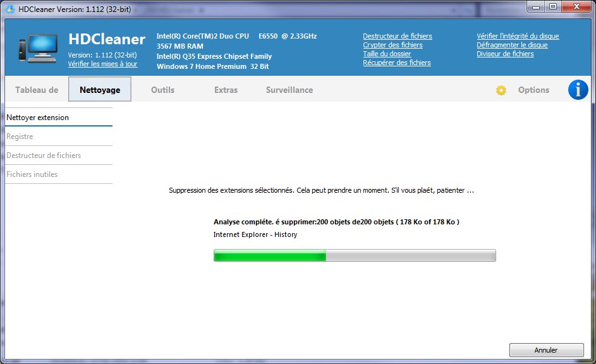This screenshot has height=364, width=596.
Task: Minimize the HDCleaner window
Action: (535, 6)
